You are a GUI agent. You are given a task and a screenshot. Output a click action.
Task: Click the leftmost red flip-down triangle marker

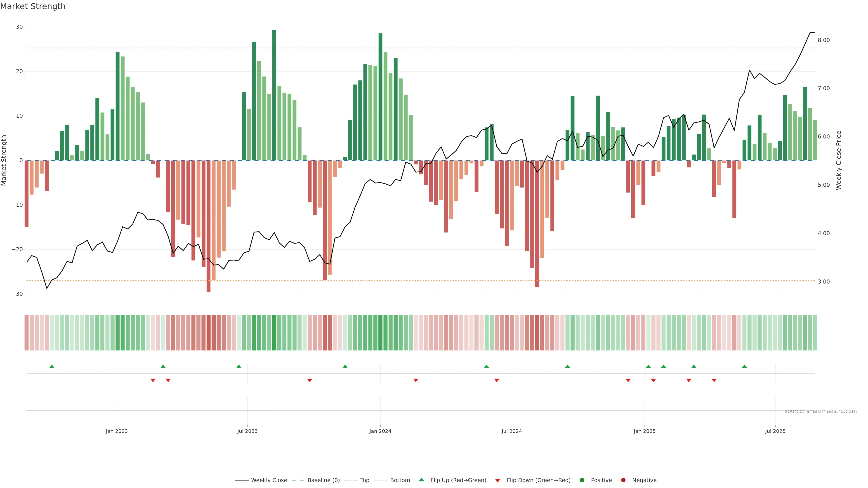tap(153, 380)
